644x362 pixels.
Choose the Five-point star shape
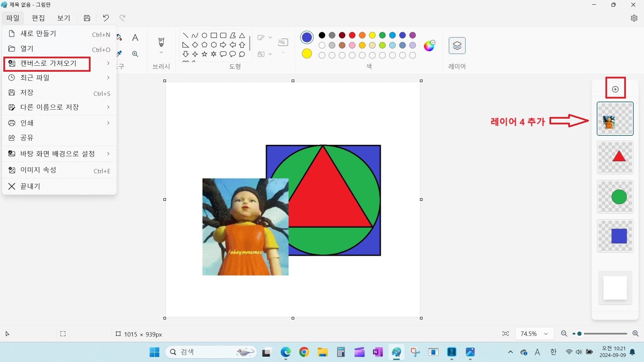pos(204,54)
